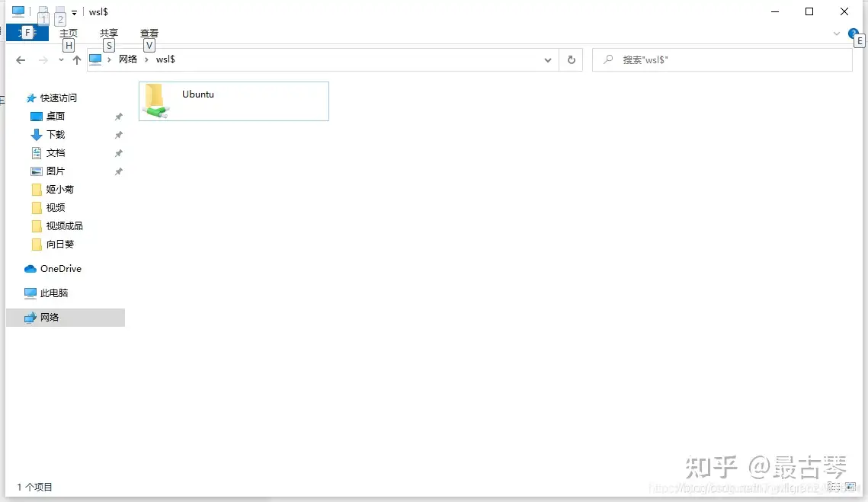Click the pin icon beside 下载

coord(118,135)
